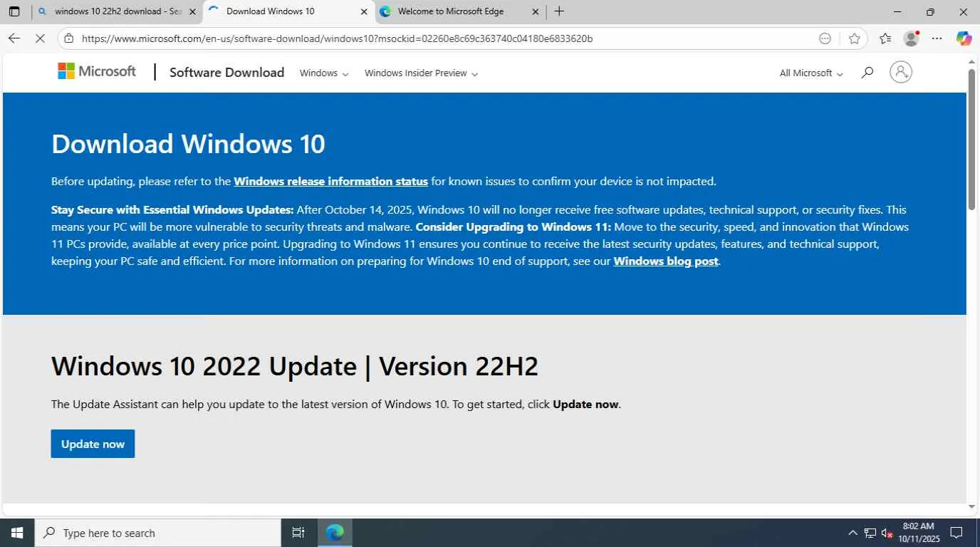
Task: Click the taskbar Type here to search box
Action: [x=157, y=533]
